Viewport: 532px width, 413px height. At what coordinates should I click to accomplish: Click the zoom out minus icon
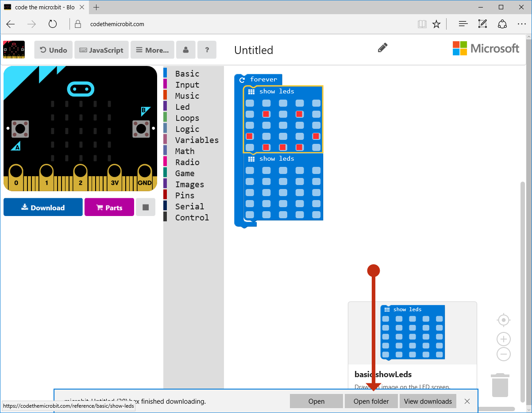coord(503,354)
